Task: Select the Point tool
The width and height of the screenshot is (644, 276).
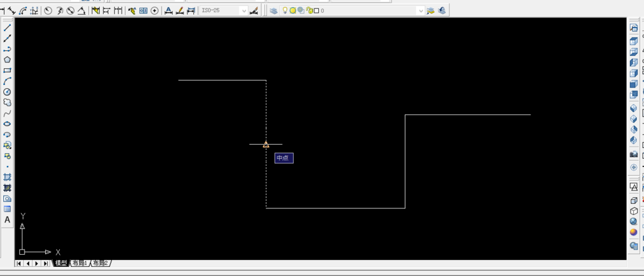Action: tap(7, 167)
